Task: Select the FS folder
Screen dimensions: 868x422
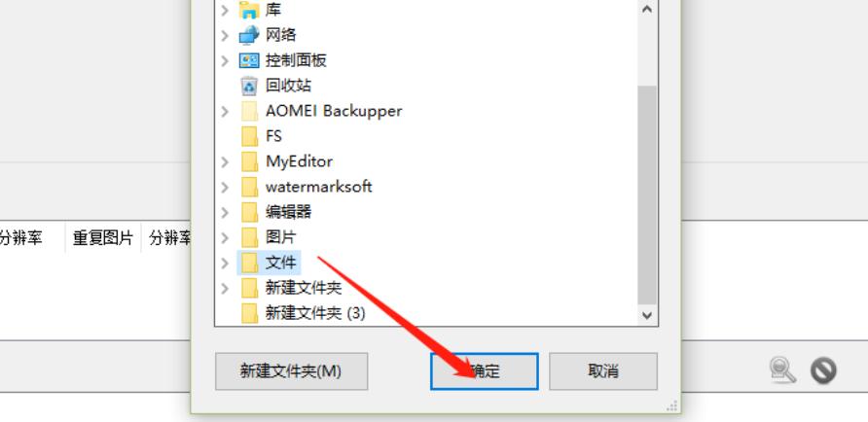Action: pos(262,136)
